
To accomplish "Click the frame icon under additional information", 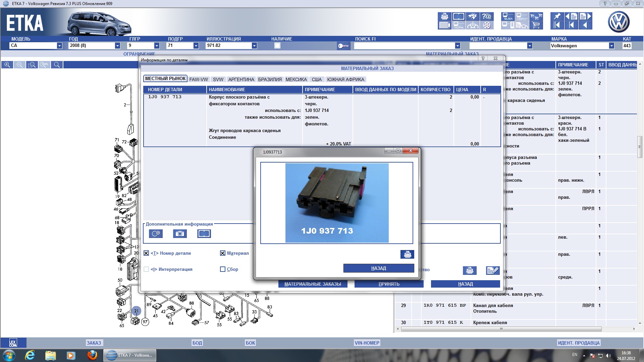I will point(204,234).
